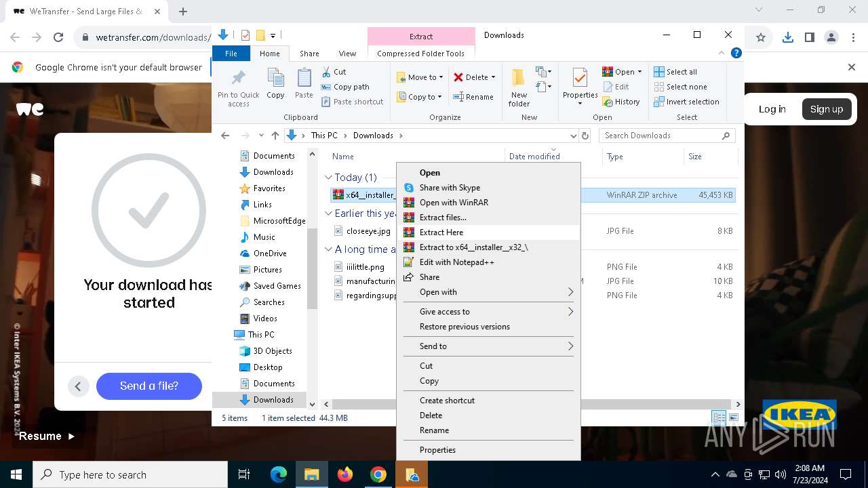The height and width of the screenshot is (488, 868).
Task: Choose Open with WinRAR menu item
Action: tap(488, 203)
